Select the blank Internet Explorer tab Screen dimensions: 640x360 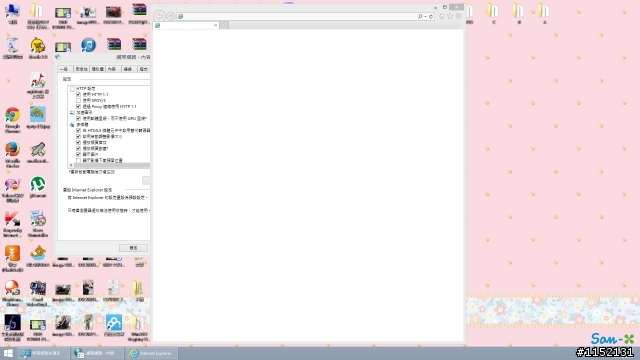pyautogui.click(x=186, y=25)
